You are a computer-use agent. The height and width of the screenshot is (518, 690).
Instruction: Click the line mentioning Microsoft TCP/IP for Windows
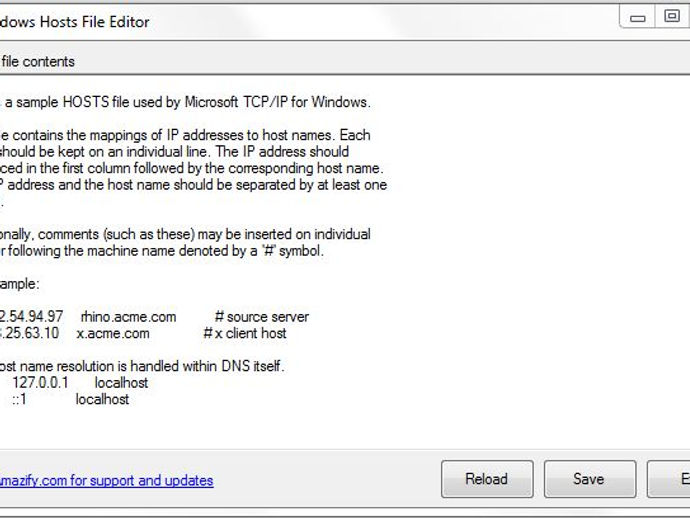pyautogui.click(x=185, y=102)
